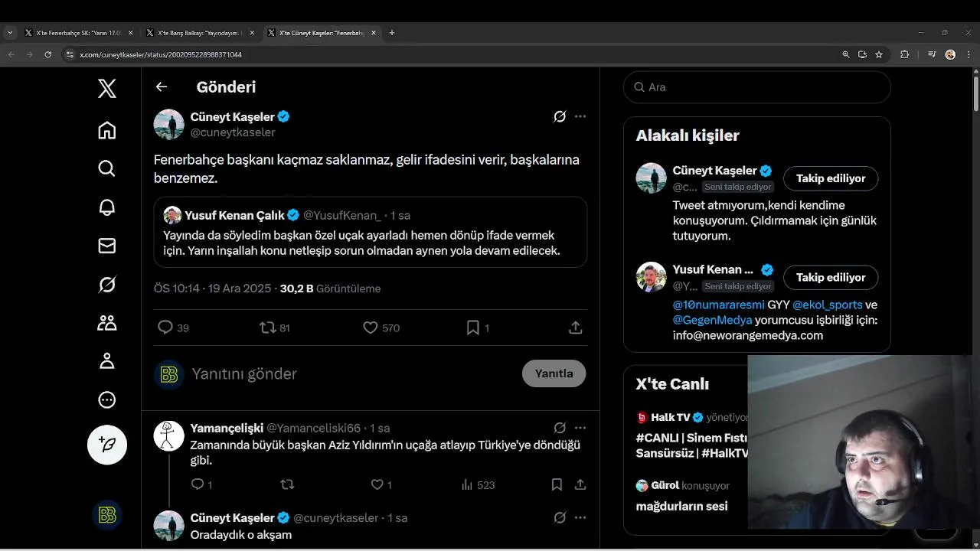The height and width of the screenshot is (551, 980).
Task: Open Communities icon in sidebar
Action: [x=107, y=323]
